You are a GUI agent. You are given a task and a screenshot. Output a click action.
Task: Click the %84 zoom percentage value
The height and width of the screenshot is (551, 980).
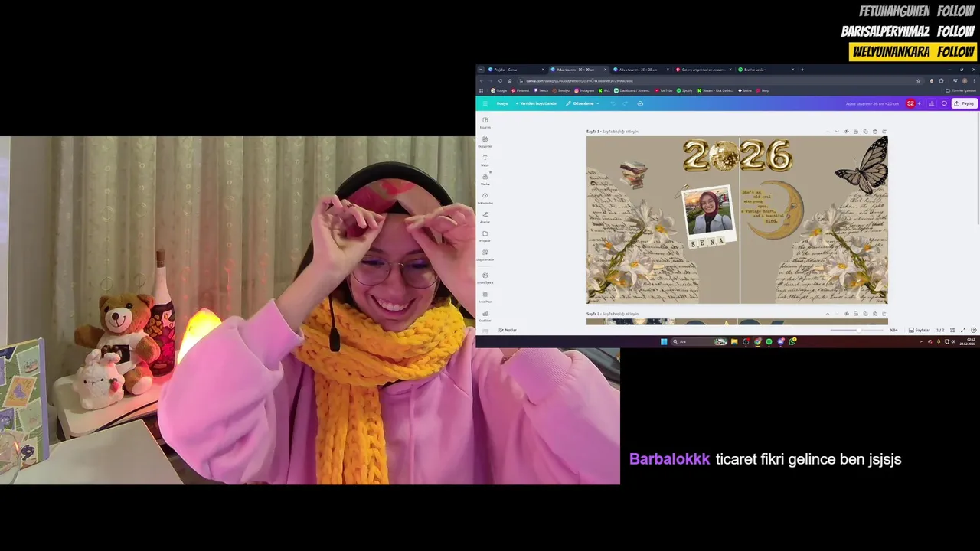(x=893, y=330)
